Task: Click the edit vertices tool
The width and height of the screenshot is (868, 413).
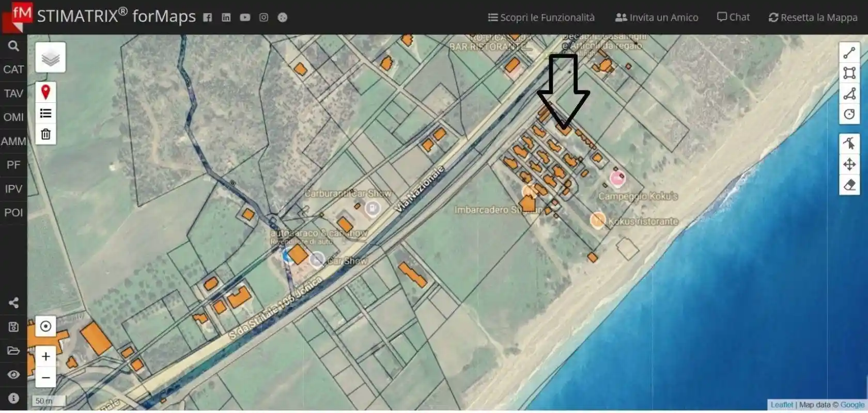Action: 849,144
